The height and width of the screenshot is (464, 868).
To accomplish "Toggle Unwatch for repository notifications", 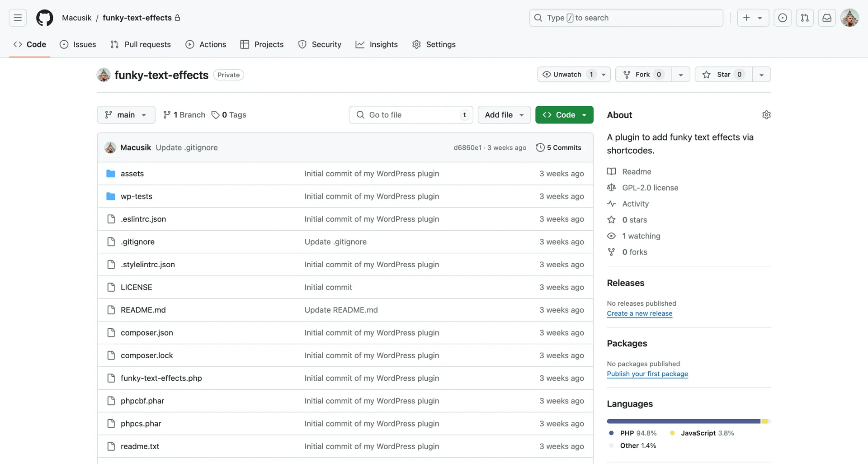I will pos(567,75).
